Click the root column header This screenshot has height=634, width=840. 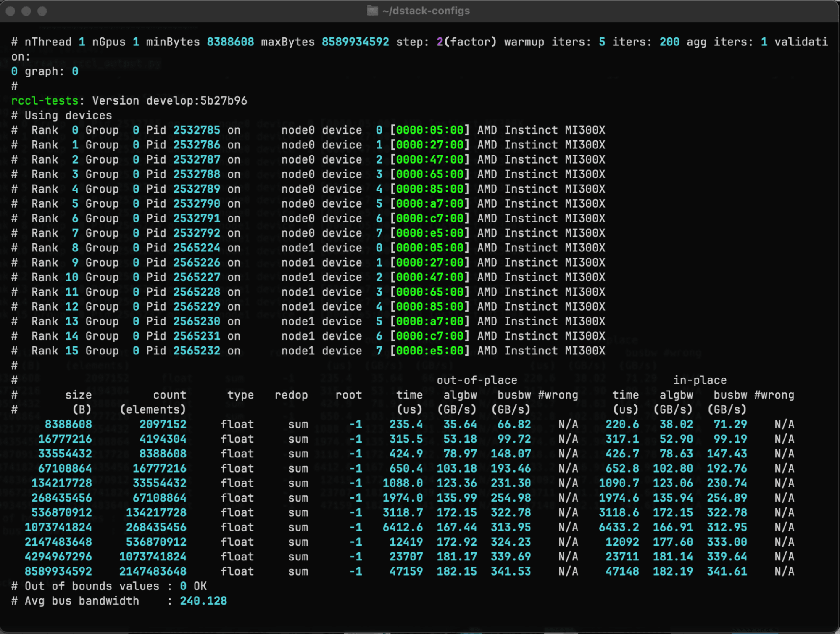[349, 395]
